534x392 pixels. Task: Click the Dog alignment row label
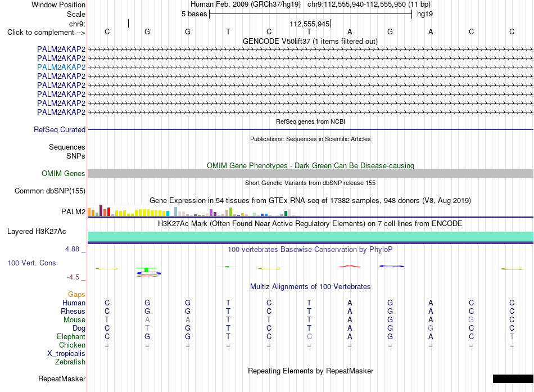tap(79, 328)
